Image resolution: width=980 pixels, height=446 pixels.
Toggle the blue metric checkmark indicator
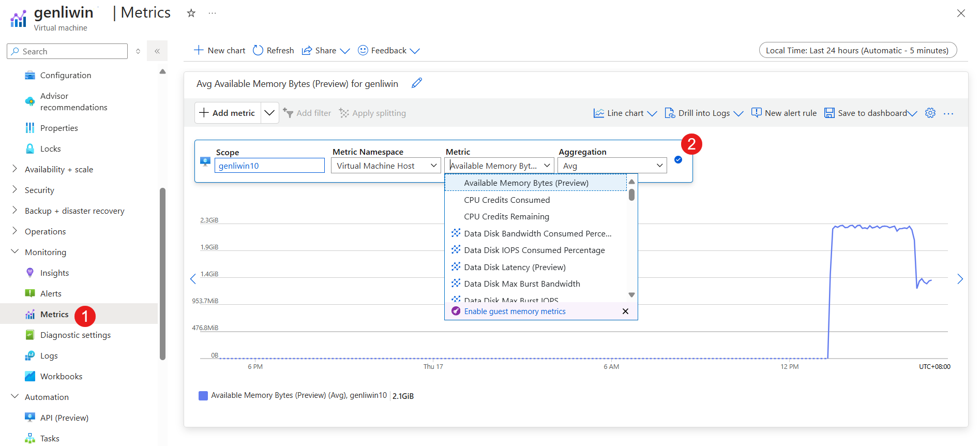tap(678, 160)
